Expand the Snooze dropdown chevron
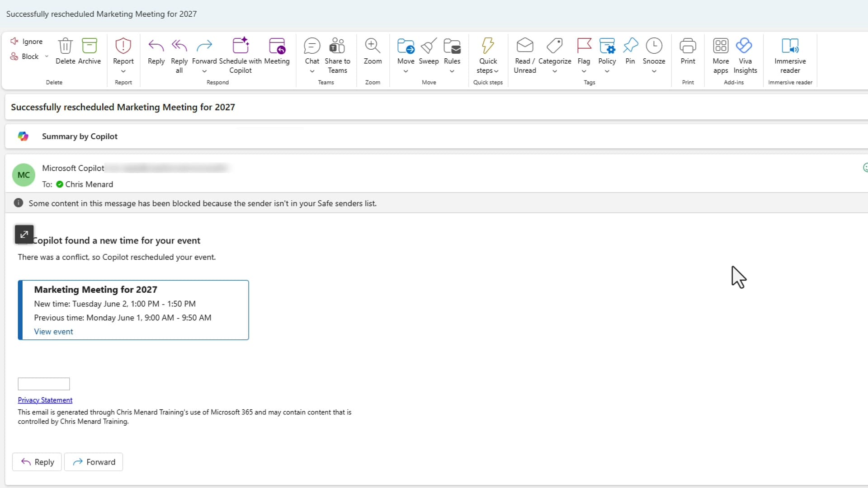Screen dimensions: 868x488 point(654,71)
